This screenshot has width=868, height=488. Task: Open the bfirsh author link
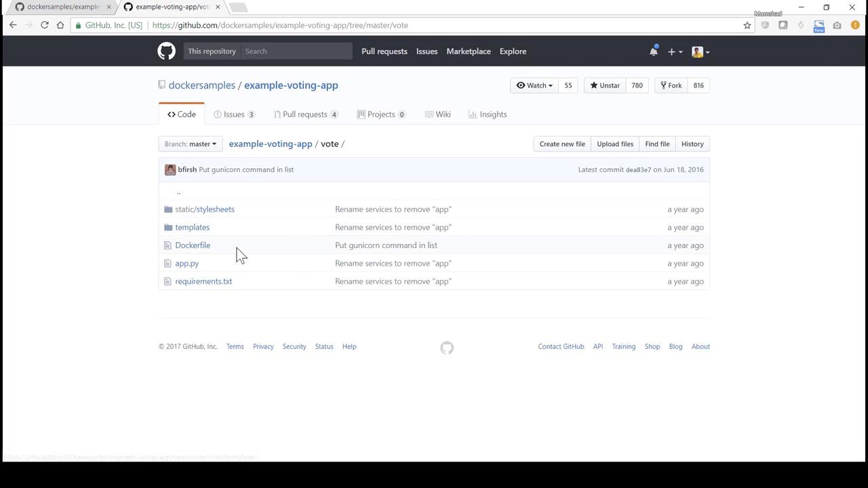187,169
